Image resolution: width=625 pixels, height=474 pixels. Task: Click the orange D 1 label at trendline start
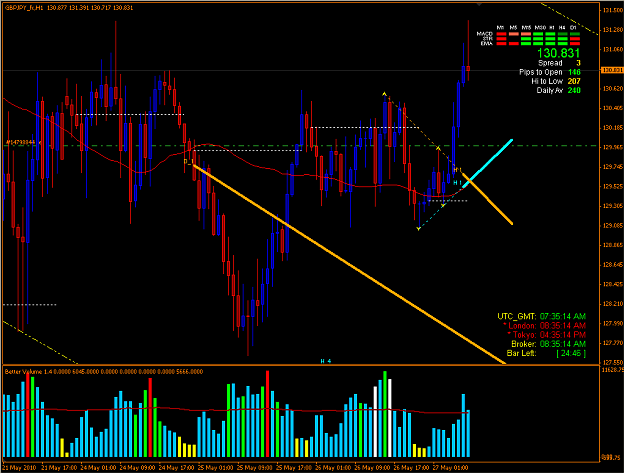click(188, 161)
